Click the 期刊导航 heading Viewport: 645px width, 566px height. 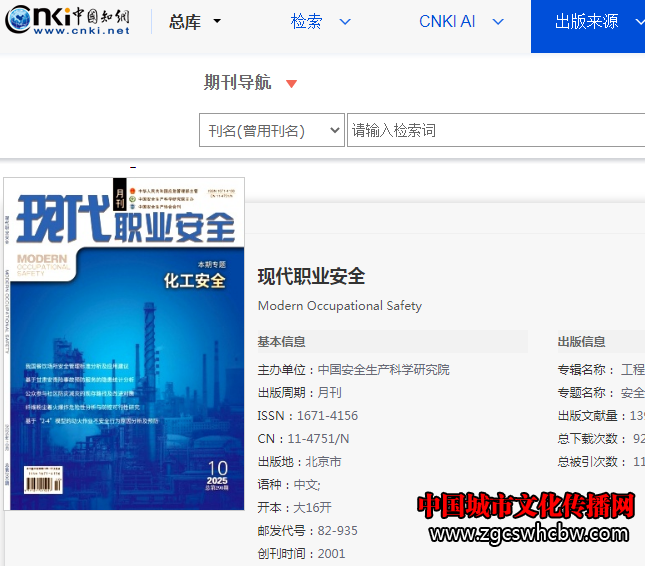[237, 83]
